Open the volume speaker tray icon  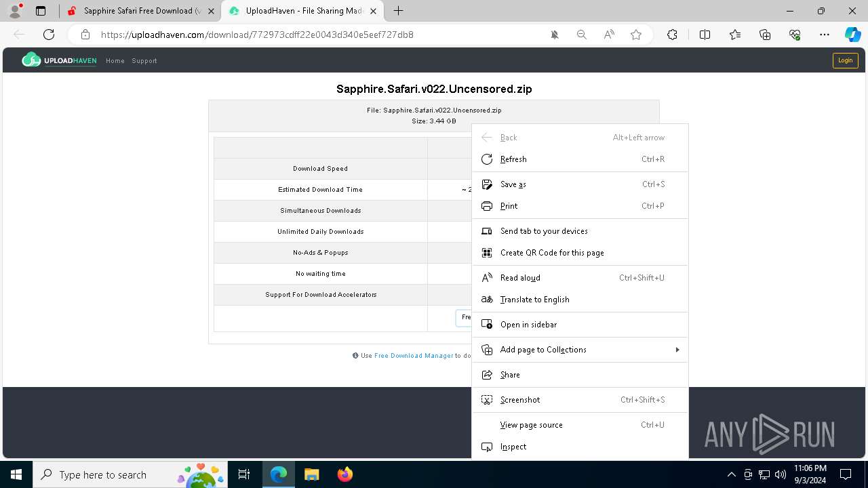coord(781,474)
